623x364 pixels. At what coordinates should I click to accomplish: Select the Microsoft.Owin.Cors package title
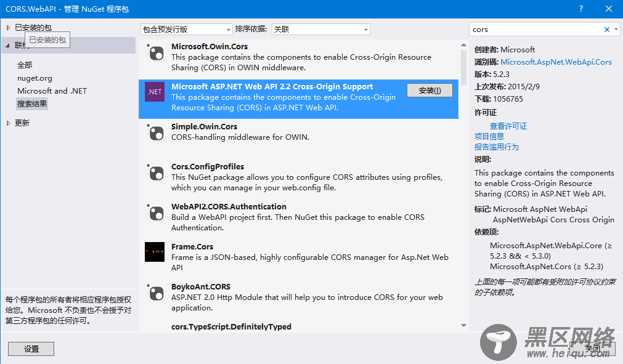[x=210, y=46]
